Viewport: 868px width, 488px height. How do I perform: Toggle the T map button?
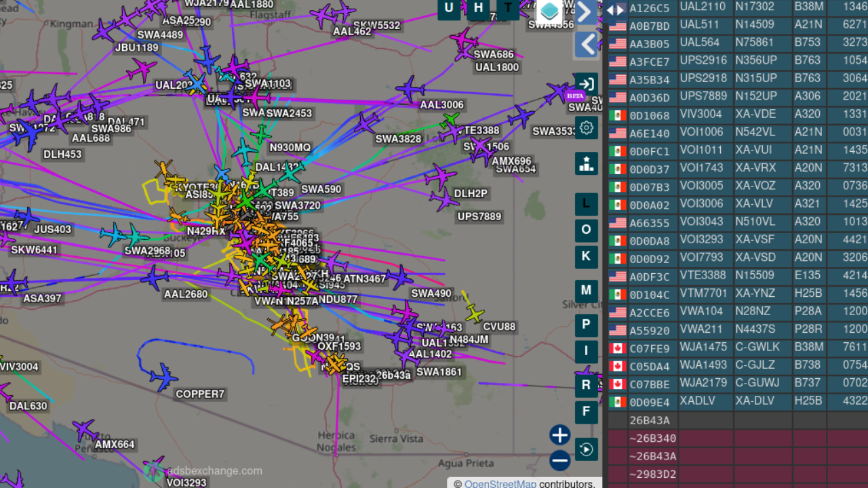(508, 8)
